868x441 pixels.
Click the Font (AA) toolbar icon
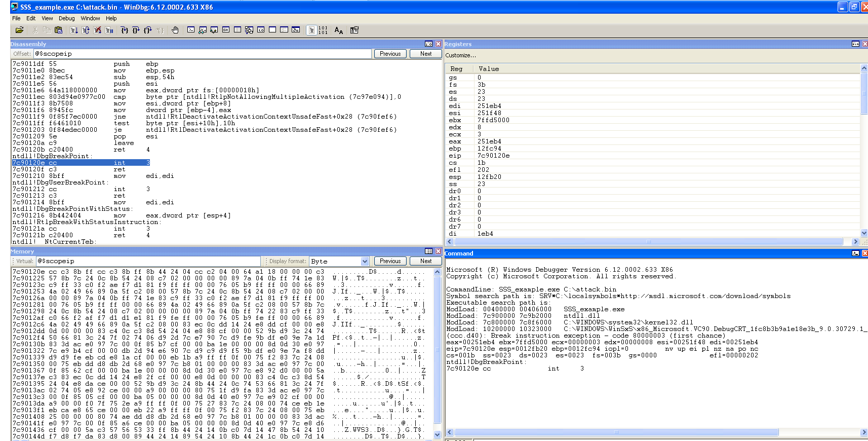pyautogui.click(x=339, y=30)
